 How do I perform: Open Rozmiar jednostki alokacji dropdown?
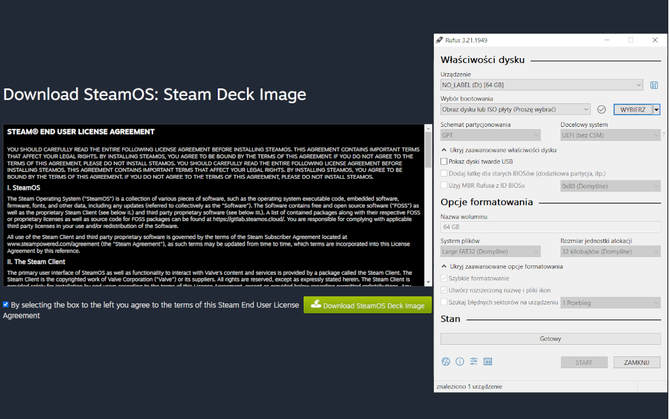(611, 252)
